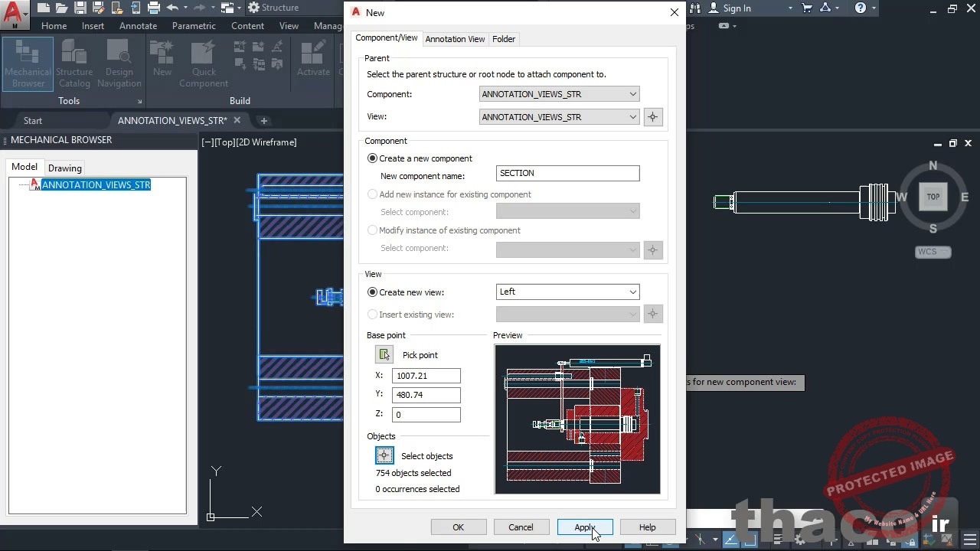Click the Save As icon with pencil
The height and width of the screenshot is (551, 980).
(98, 8)
